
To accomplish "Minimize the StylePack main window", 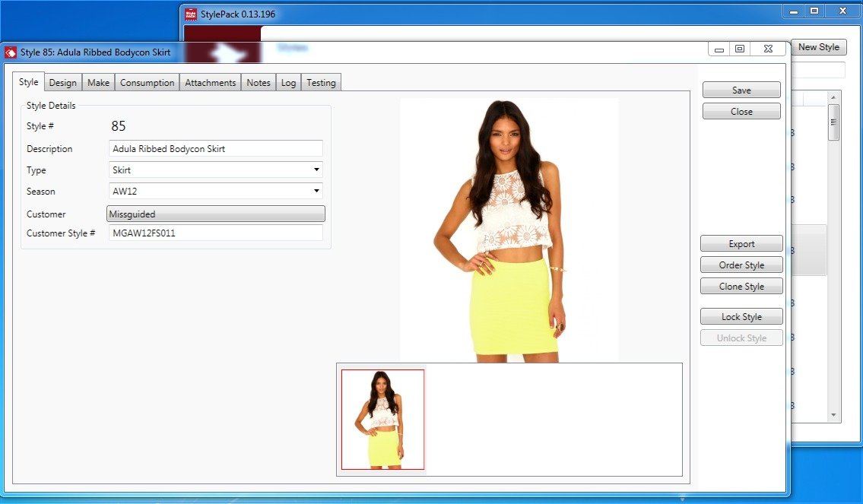I will pos(794,11).
